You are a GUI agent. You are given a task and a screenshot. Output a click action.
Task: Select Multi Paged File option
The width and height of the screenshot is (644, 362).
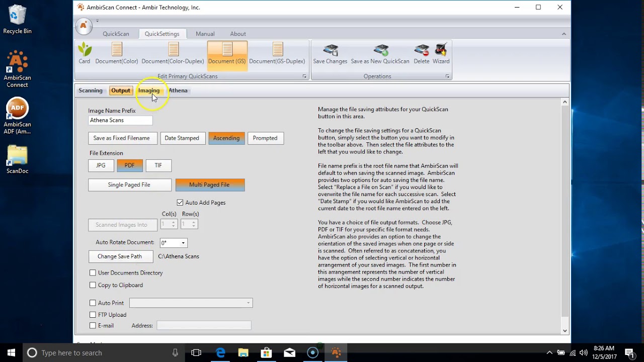point(210,185)
